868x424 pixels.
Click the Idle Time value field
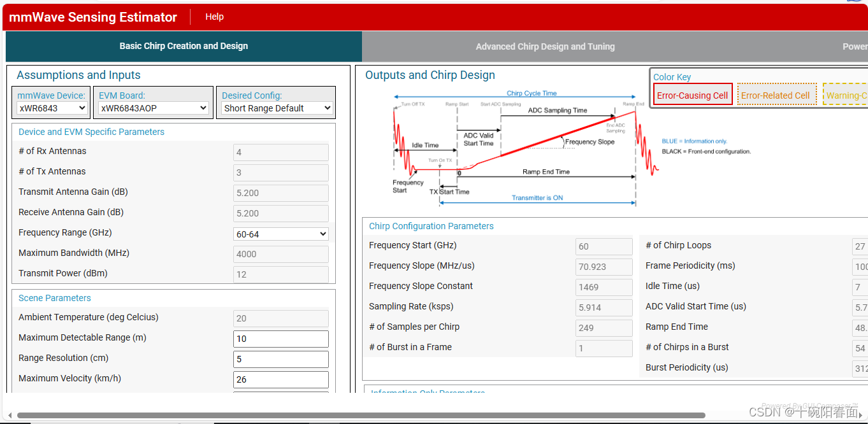[x=860, y=287]
